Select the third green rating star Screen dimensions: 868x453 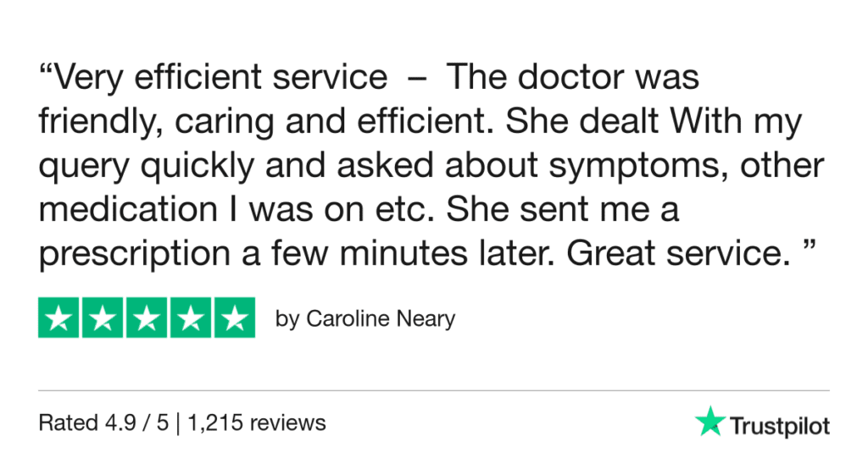[x=147, y=318]
